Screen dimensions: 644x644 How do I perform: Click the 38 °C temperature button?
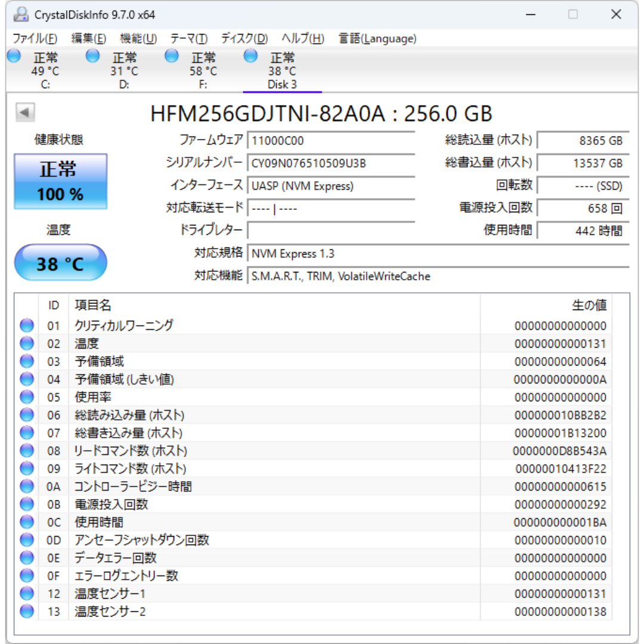click(x=61, y=263)
